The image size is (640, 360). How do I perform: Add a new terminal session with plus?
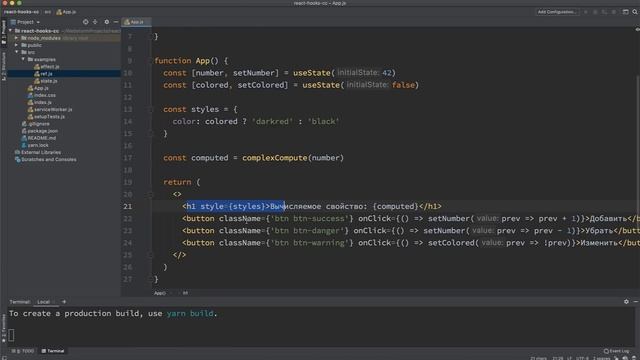point(64,302)
